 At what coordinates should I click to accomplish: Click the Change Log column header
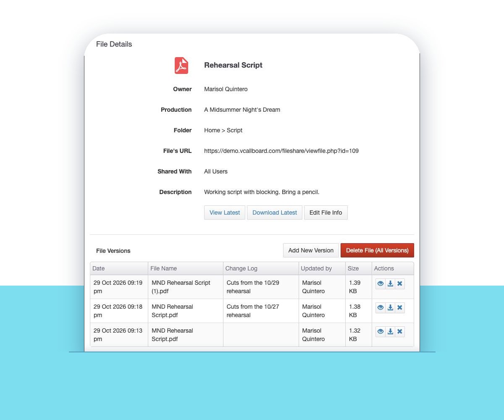click(x=261, y=268)
